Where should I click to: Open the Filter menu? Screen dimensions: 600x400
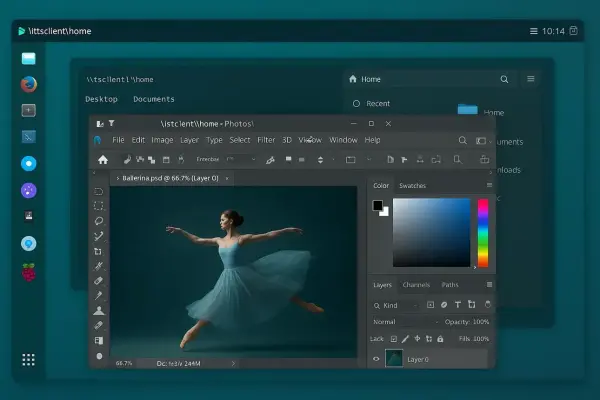[x=266, y=140]
